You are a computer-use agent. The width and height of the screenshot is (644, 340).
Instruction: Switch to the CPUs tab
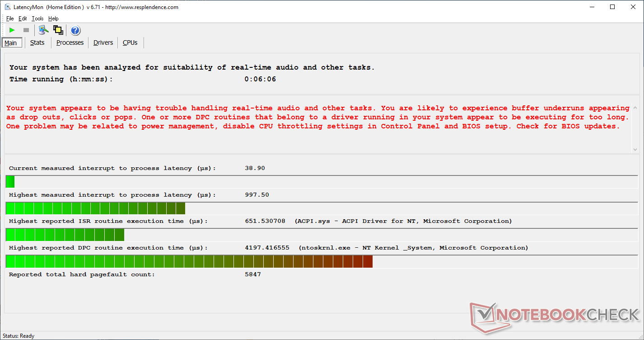click(130, 42)
